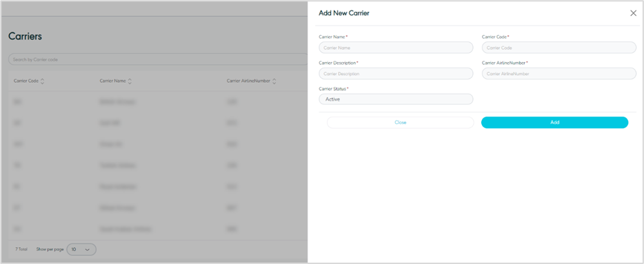Sort by Carrier AirlineNumber column arrows
The image size is (644, 264).
(x=274, y=81)
